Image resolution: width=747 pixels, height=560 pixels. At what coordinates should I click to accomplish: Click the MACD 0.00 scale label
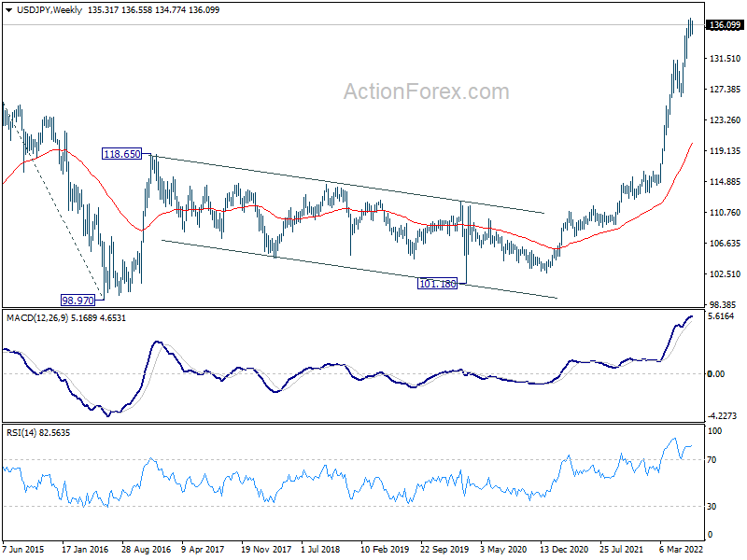(716, 374)
